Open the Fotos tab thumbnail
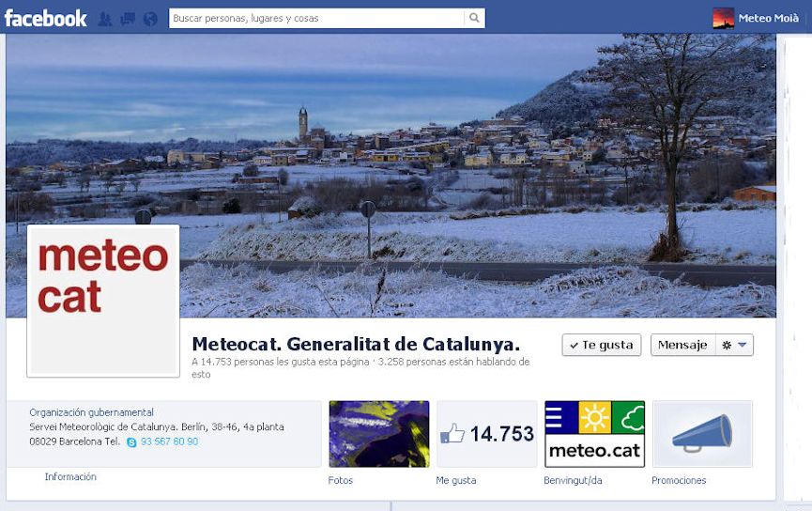 379,434
